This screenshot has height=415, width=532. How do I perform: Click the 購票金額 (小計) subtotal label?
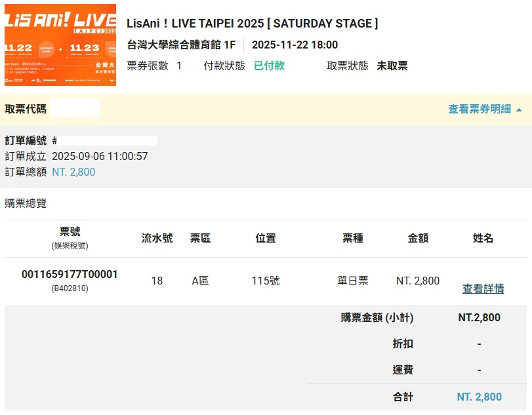pyautogui.click(x=377, y=317)
